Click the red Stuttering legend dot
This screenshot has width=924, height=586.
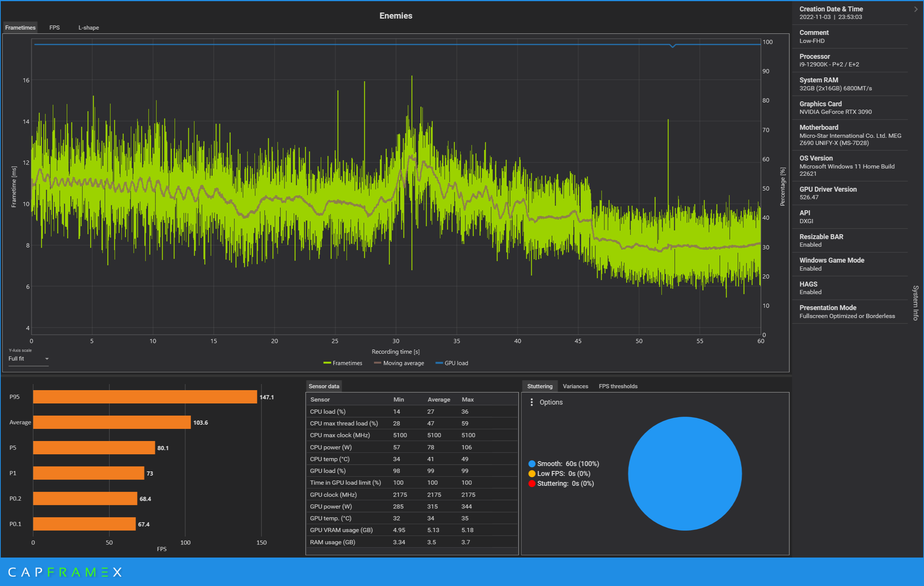(x=532, y=484)
